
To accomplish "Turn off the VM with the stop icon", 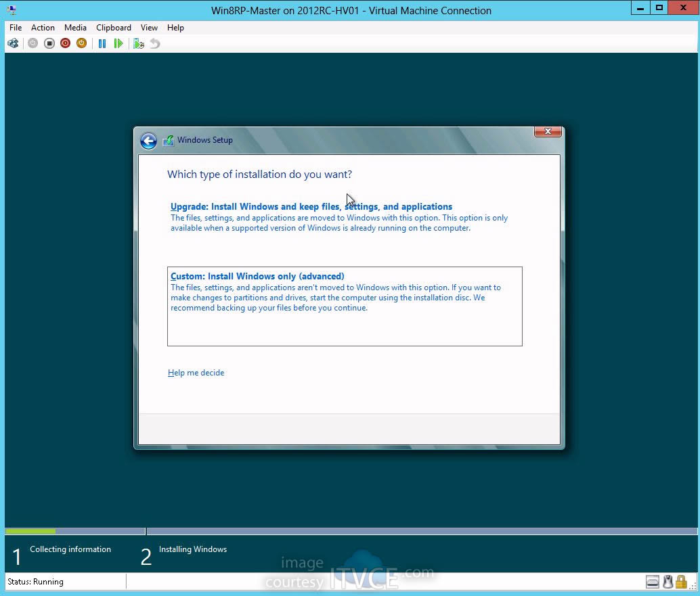I will tap(49, 43).
